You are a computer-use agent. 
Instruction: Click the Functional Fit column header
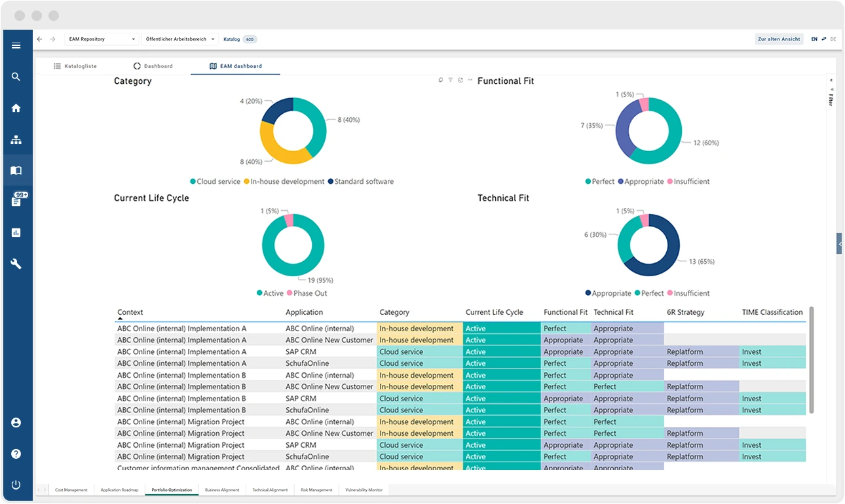click(566, 313)
